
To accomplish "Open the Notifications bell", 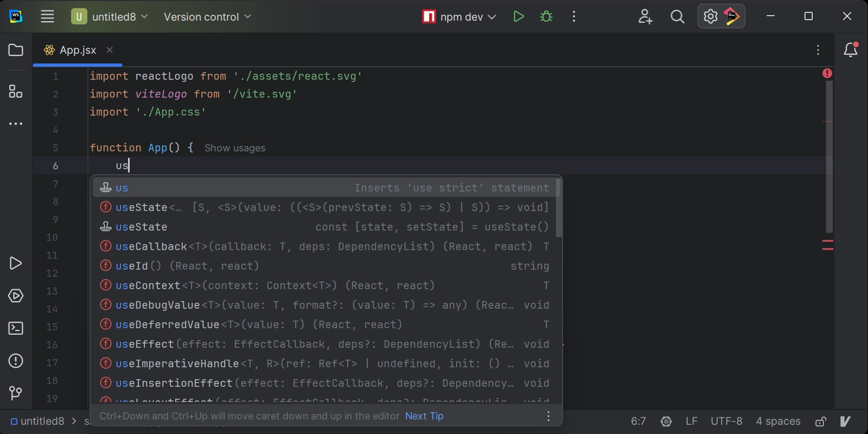I will tap(851, 50).
